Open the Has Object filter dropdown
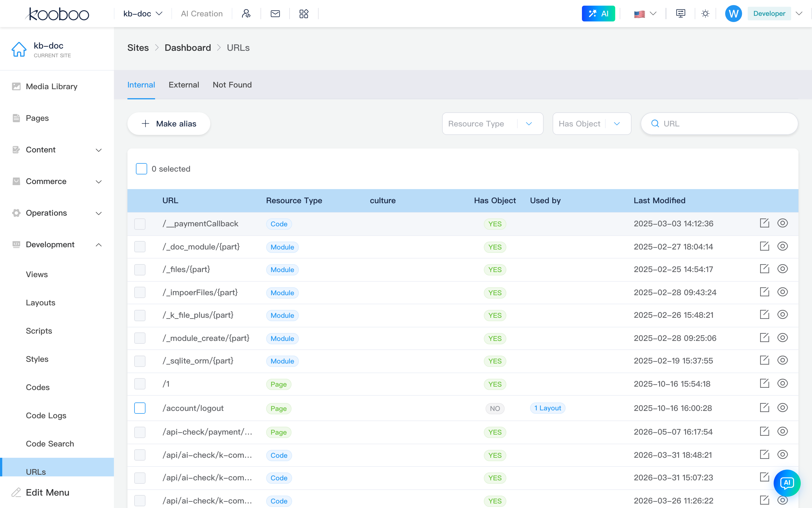Image resolution: width=812 pixels, height=508 pixels. (x=592, y=124)
